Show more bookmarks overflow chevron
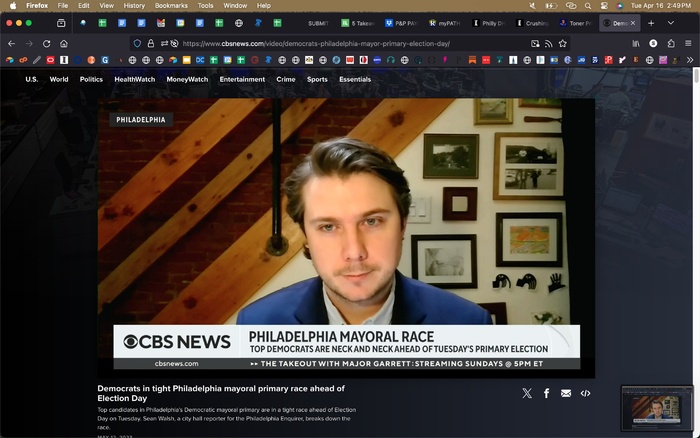700x438 pixels. (690, 60)
